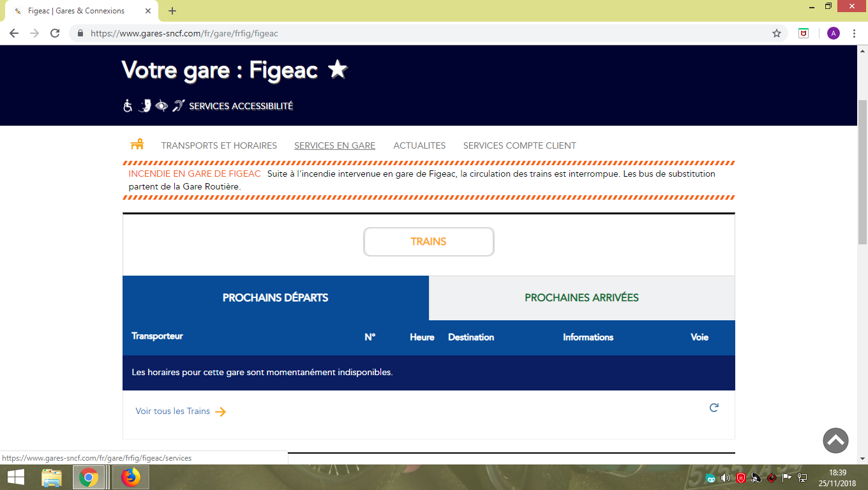
Task: Click the mental disability face icon
Action: (145, 106)
